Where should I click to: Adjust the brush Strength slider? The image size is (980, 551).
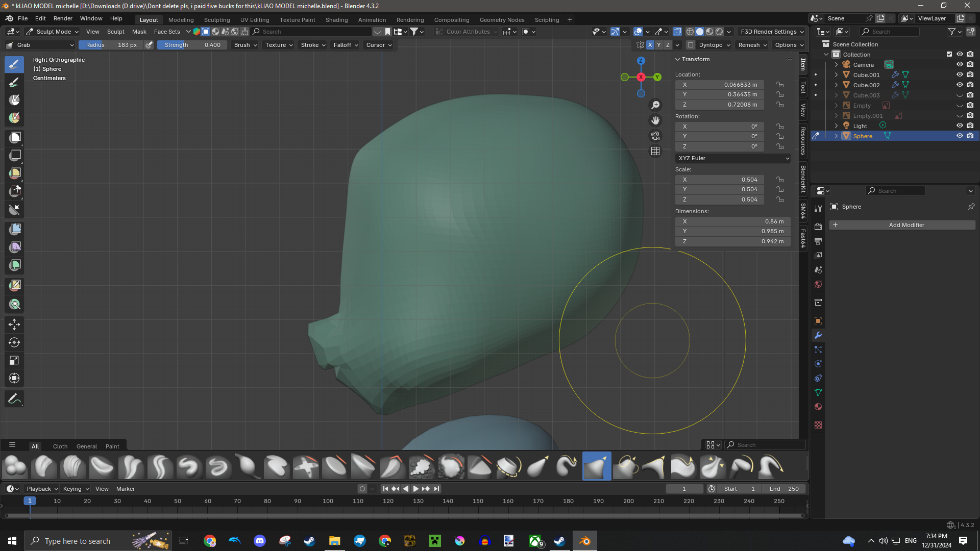pyautogui.click(x=192, y=45)
